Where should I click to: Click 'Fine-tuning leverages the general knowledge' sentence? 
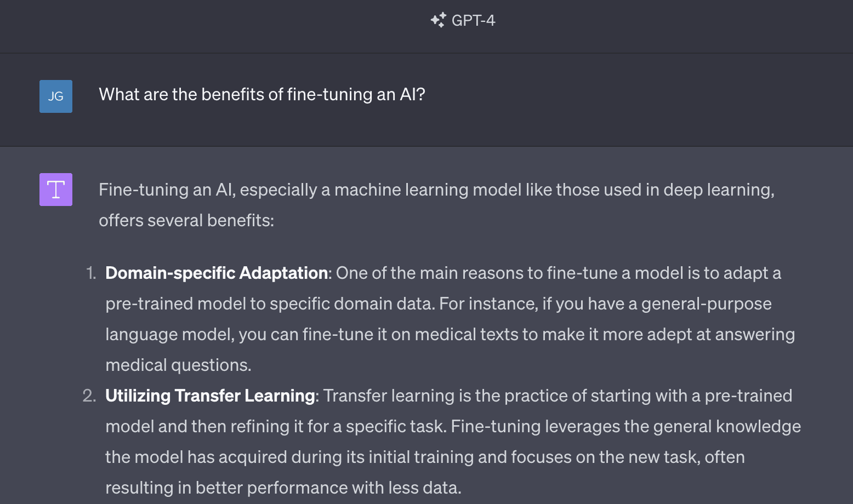click(x=626, y=426)
